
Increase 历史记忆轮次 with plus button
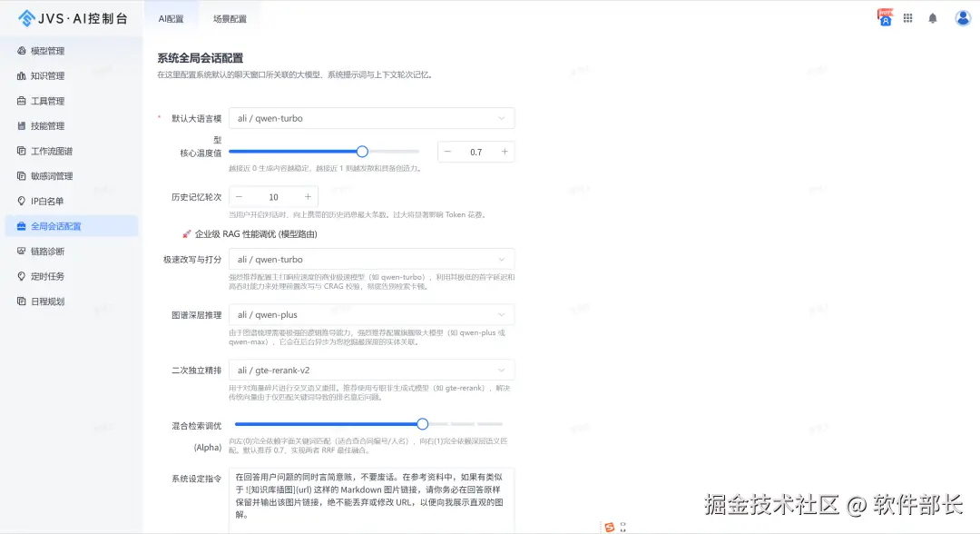tap(308, 197)
